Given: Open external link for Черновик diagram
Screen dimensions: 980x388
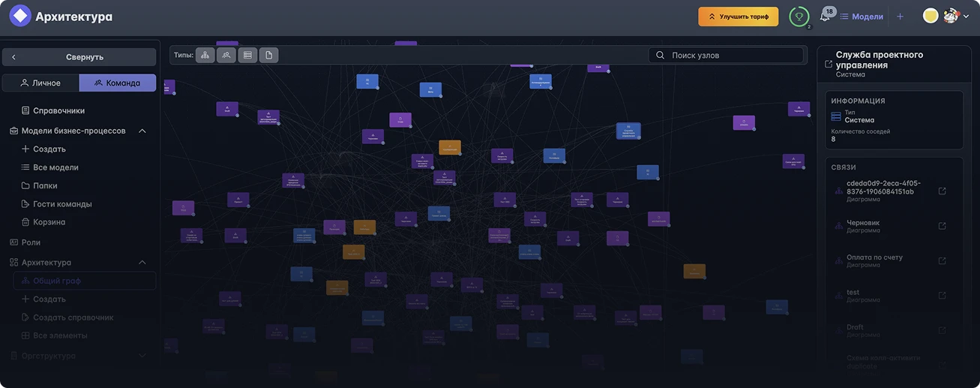Looking at the screenshot, I should coord(943,226).
